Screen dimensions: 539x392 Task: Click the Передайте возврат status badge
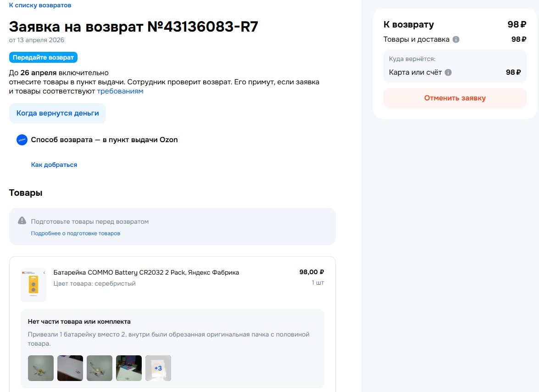coord(43,57)
